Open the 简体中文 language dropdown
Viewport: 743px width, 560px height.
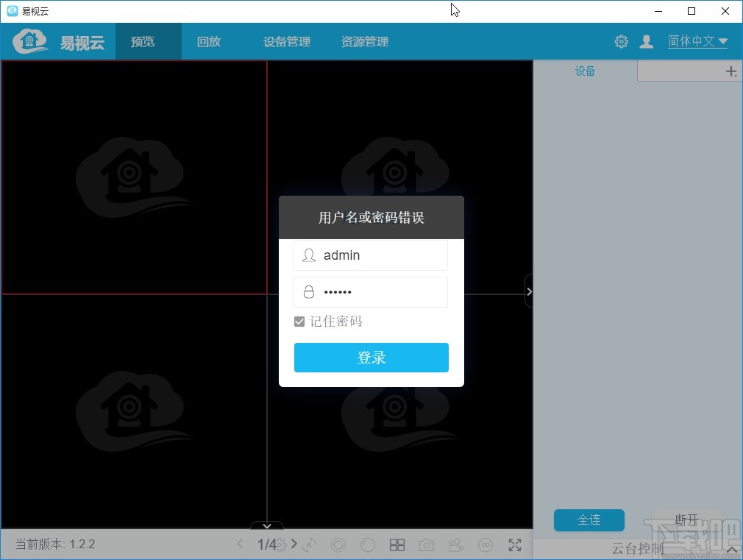(697, 42)
